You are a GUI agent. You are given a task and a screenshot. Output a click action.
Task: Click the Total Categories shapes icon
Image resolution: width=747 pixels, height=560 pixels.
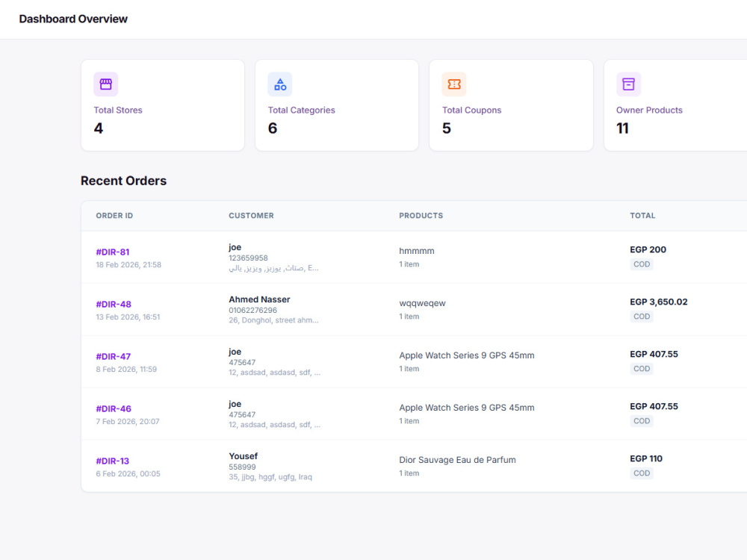click(x=280, y=84)
